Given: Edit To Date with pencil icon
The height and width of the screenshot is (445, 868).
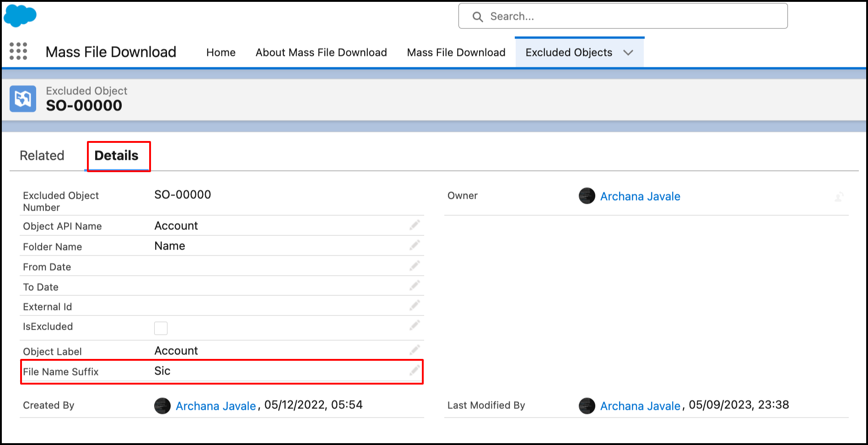Looking at the screenshot, I should click(415, 286).
